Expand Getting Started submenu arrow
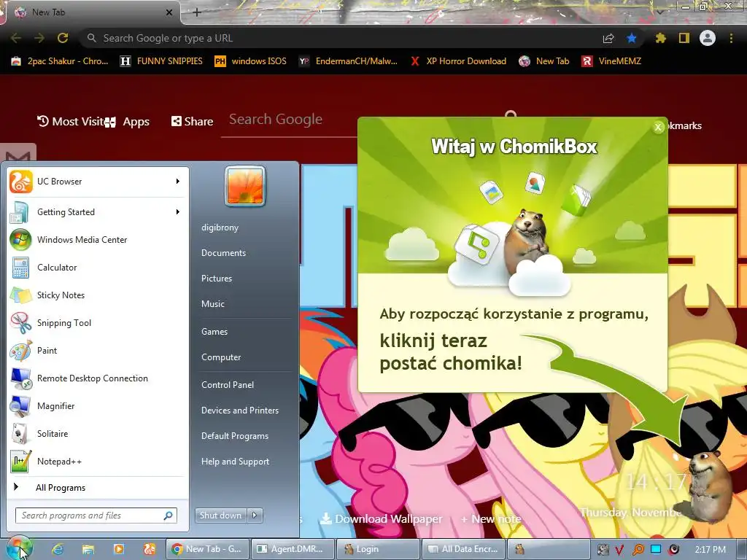The width and height of the screenshot is (747, 560). (178, 212)
